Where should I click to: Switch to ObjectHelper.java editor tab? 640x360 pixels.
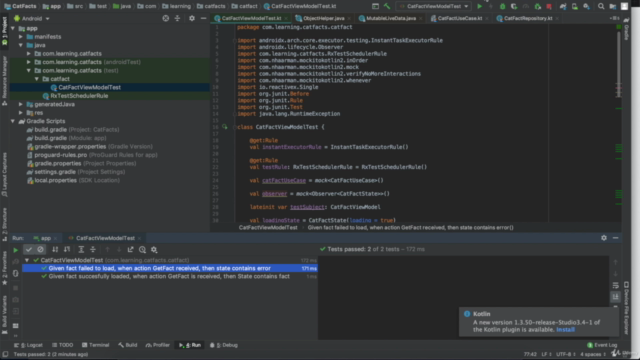click(x=324, y=18)
